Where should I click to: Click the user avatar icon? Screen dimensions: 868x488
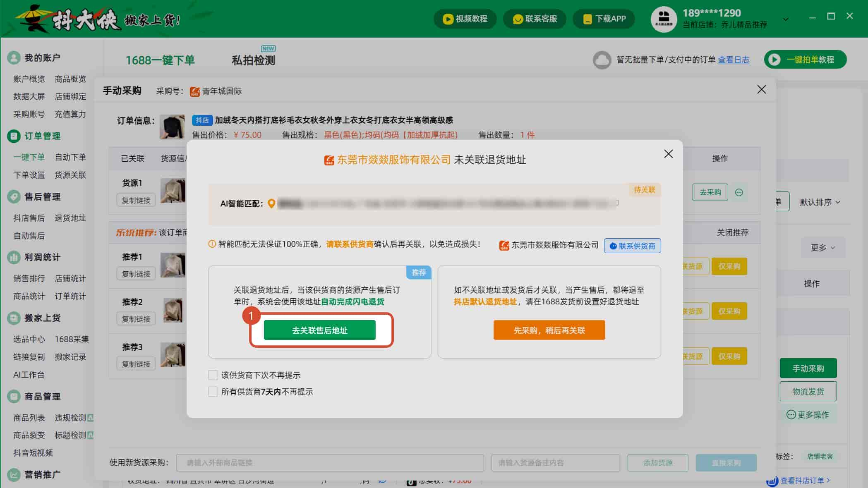(664, 19)
